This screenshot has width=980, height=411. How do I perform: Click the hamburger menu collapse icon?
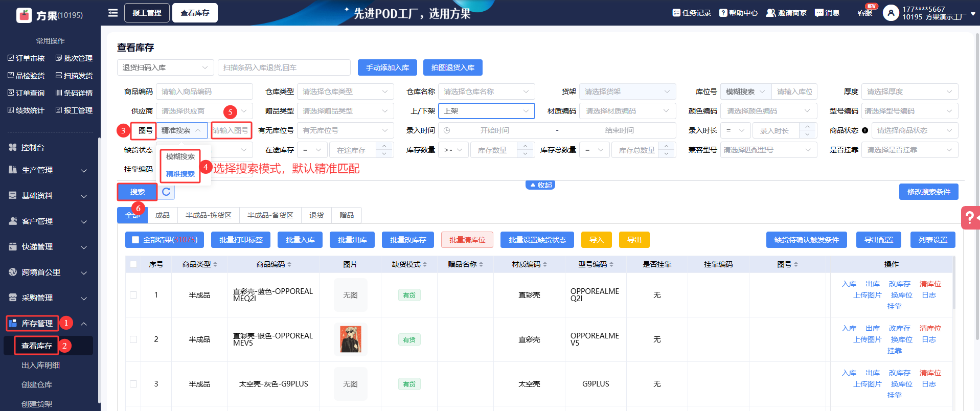point(113,13)
